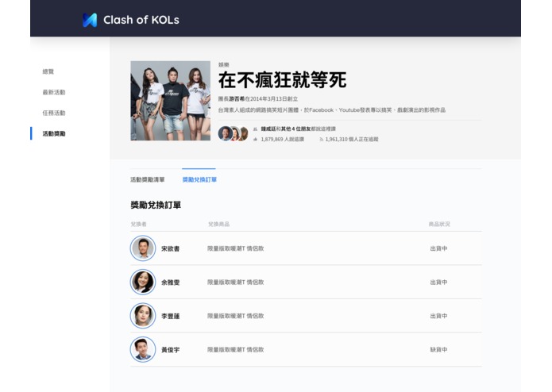
Task: Open 宋欲書's profile avatar
Action: point(143,248)
